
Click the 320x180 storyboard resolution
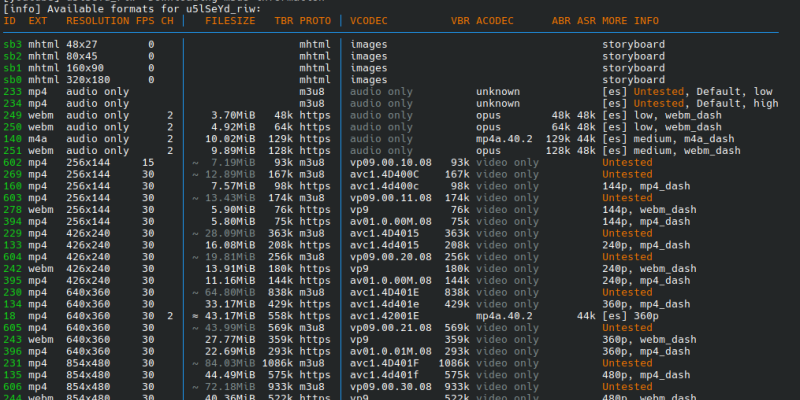(x=91, y=80)
